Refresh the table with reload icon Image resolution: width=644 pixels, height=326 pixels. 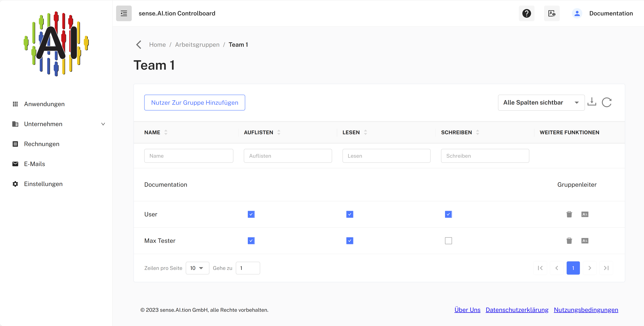tap(607, 102)
